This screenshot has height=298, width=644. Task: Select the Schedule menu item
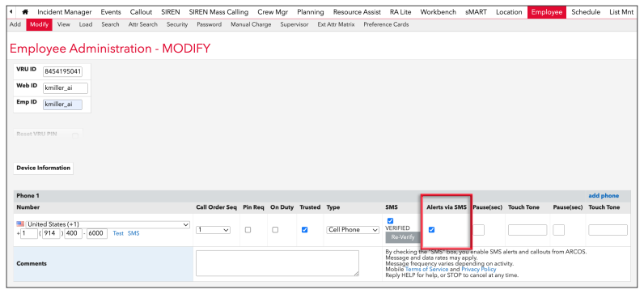[586, 12]
